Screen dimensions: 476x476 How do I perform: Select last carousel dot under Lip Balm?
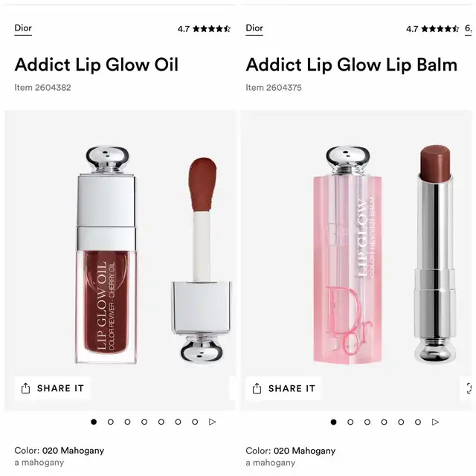[x=418, y=422]
